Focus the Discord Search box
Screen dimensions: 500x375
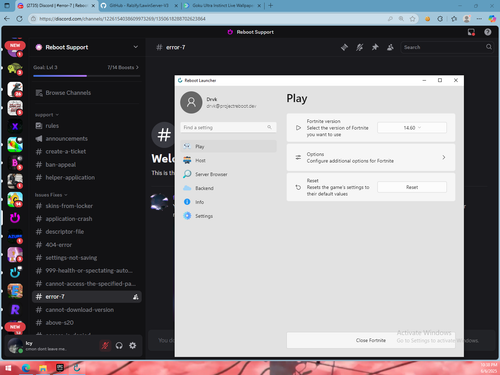(x=447, y=47)
